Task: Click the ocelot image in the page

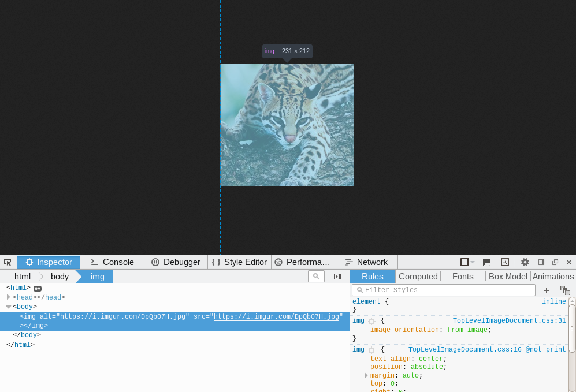Action: [287, 125]
